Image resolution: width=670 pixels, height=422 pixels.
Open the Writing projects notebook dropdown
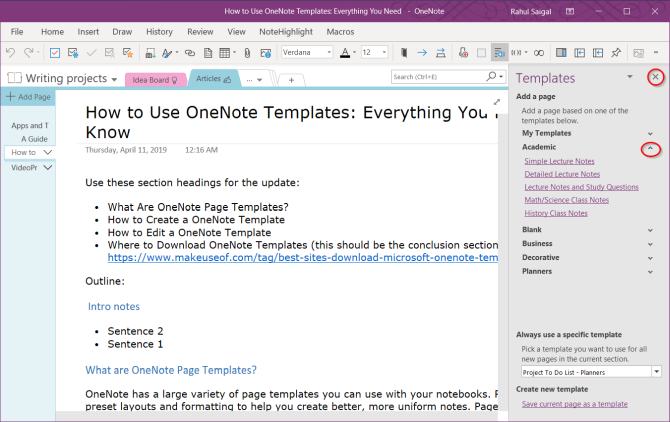pyautogui.click(x=114, y=79)
